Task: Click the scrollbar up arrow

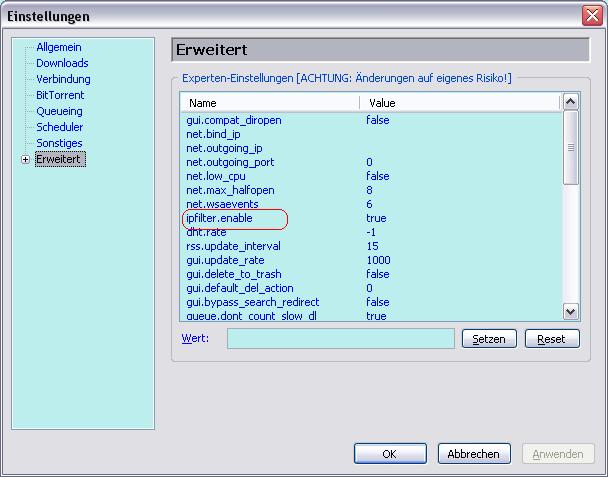Action: coord(570,102)
